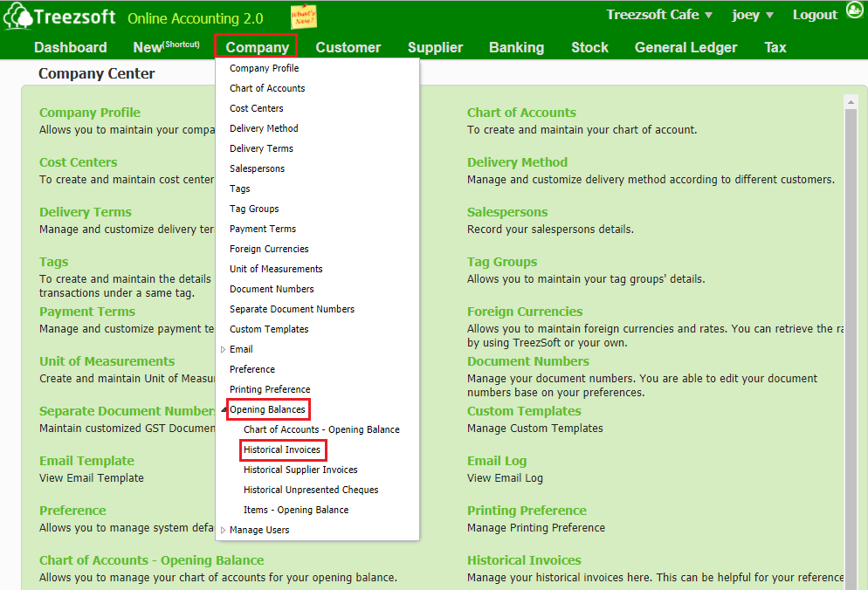Select Tags in the dropdown menu
868x590 pixels.
coord(239,189)
